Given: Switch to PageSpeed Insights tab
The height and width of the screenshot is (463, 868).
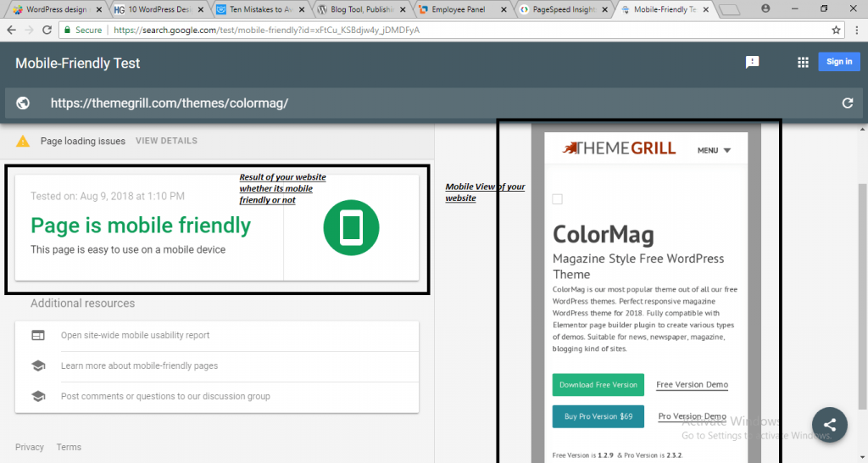Looking at the screenshot, I should pos(564,9).
